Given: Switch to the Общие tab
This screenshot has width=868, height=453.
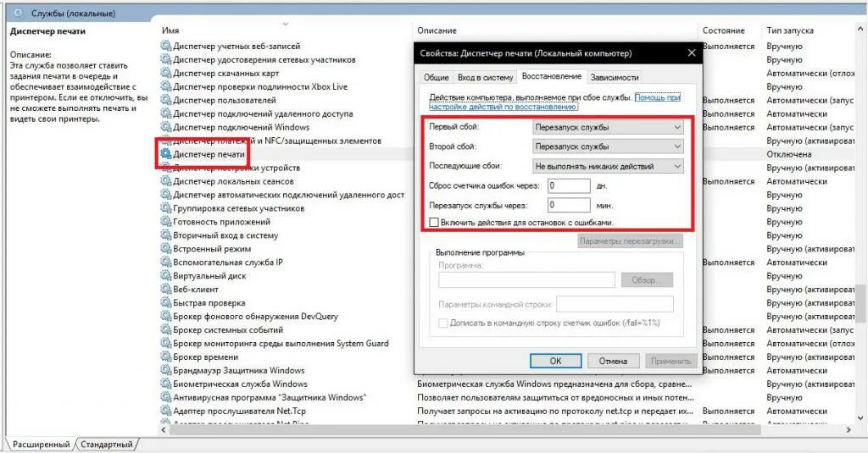Looking at the screenshot, I should [437, 77].
